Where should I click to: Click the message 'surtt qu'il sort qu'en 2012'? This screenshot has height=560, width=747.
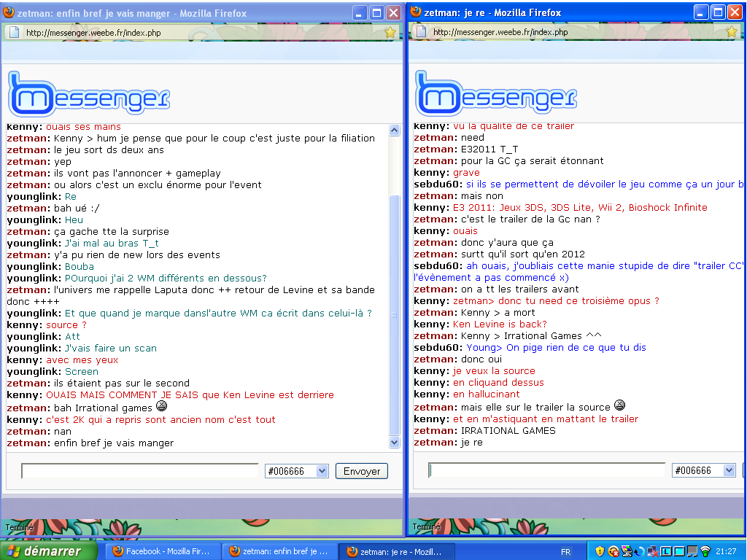pos(522,254)
